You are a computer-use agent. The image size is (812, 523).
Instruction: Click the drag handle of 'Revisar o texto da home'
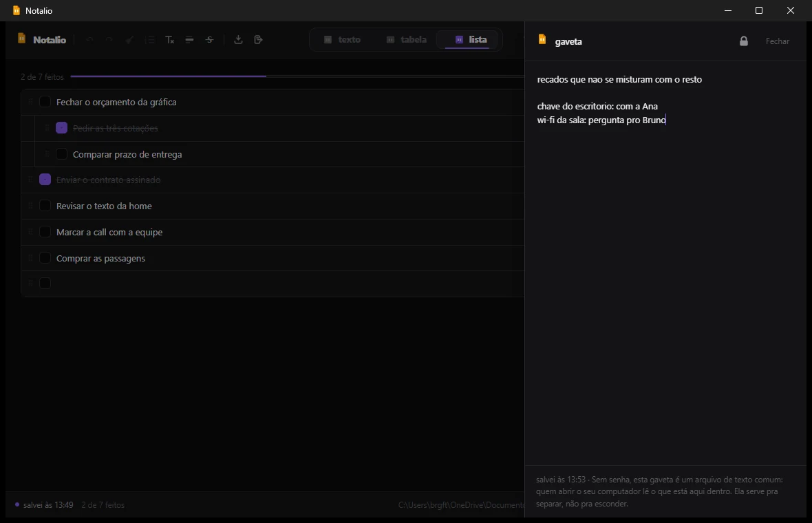click(x=31, y=206)
